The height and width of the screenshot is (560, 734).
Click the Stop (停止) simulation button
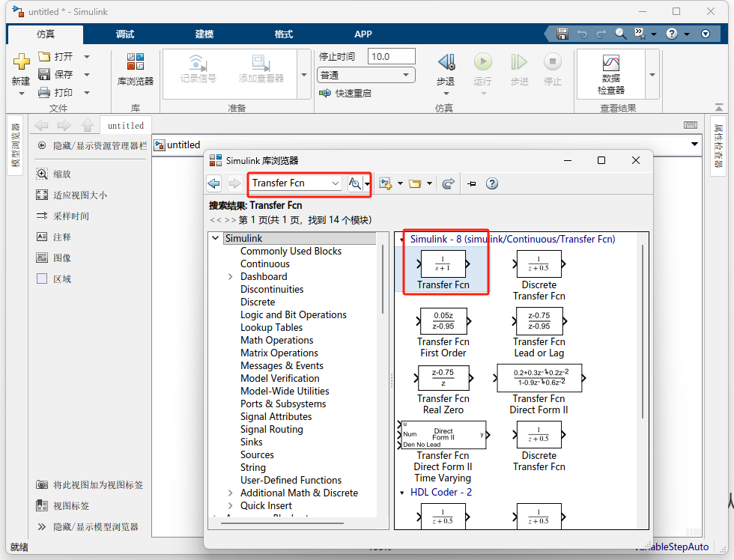[553, 61]
